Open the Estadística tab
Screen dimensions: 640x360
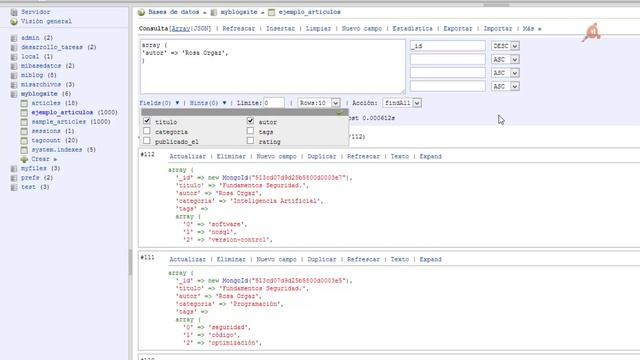tap(412, 29)
